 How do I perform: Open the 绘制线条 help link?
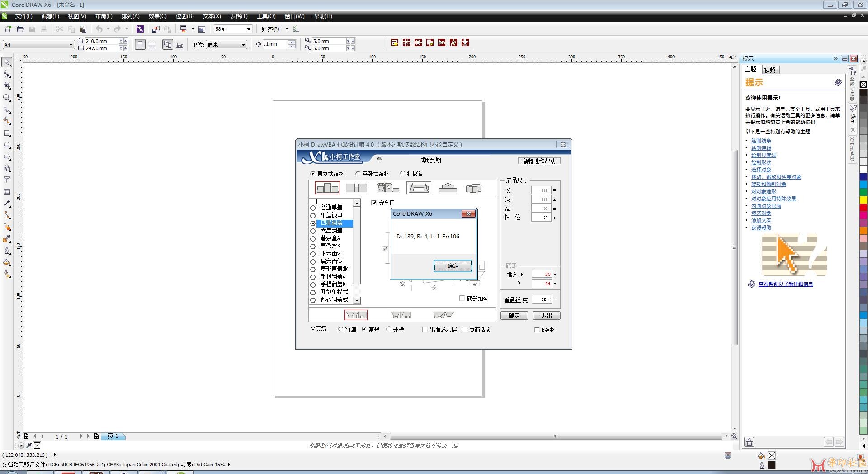click(761, 141)
